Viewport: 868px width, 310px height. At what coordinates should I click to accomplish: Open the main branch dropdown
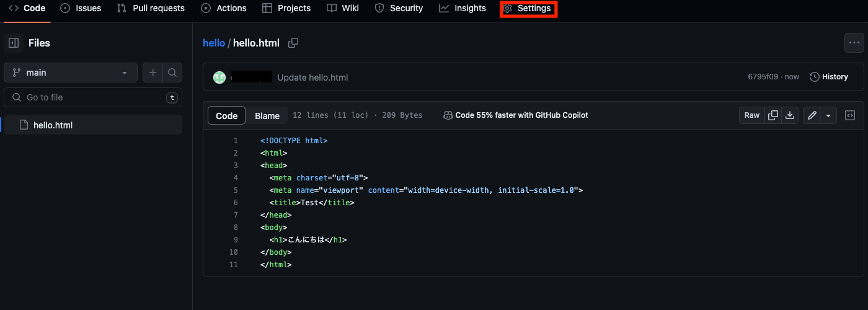coord(71,73)
